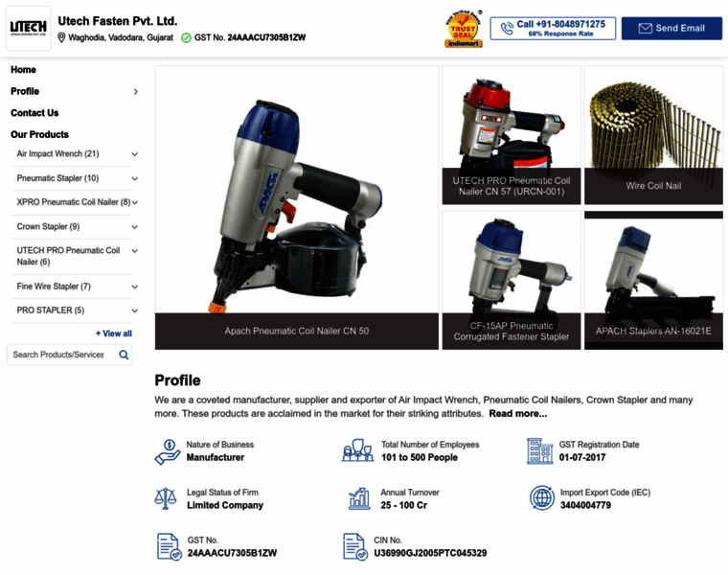Expand the Profile menu chevron
The height and width of the screenshot is (575, 728).
[x=136, y=91]
